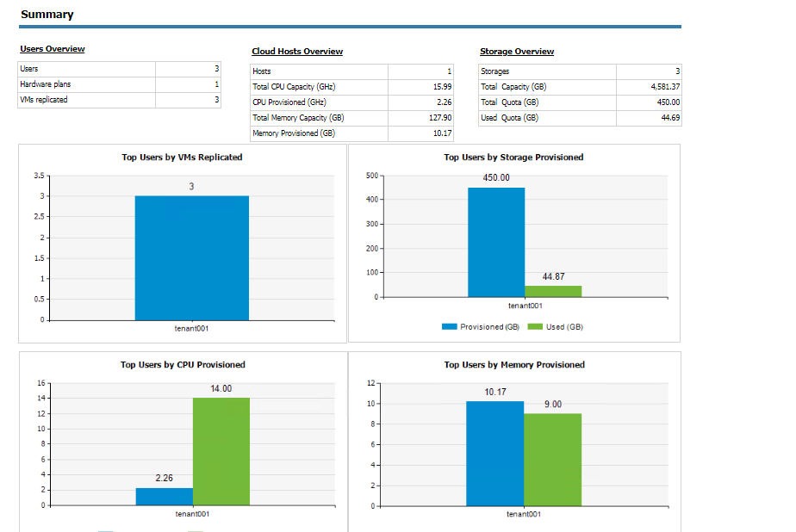Click tenant001 label under CPU Provisioned chart
This screenshot has height=532, width=796.
pos(192,514)
